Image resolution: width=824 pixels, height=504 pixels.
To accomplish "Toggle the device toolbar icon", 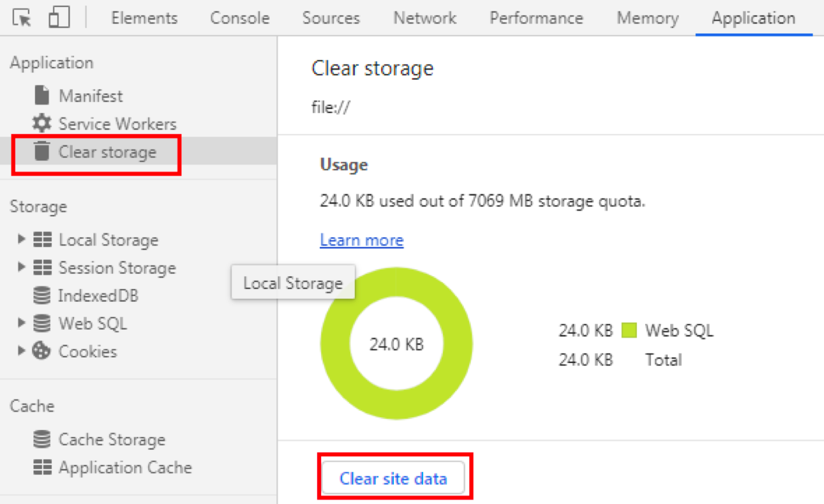I will coord(58,18).
